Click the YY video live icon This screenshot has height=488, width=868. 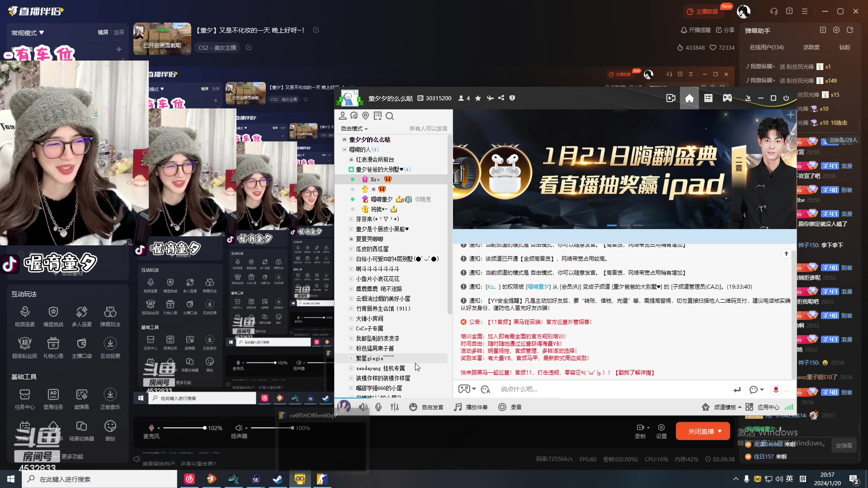coord(671,98)
